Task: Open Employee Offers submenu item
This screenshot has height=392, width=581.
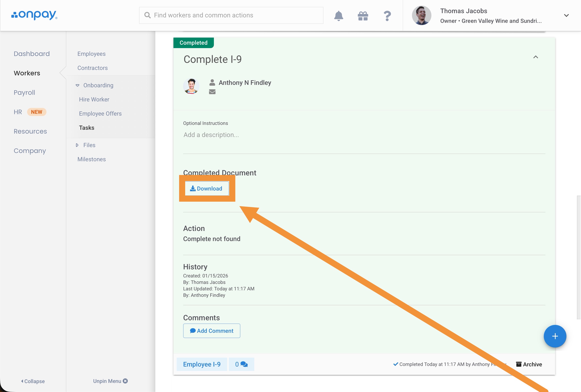Action: (100, 113)
